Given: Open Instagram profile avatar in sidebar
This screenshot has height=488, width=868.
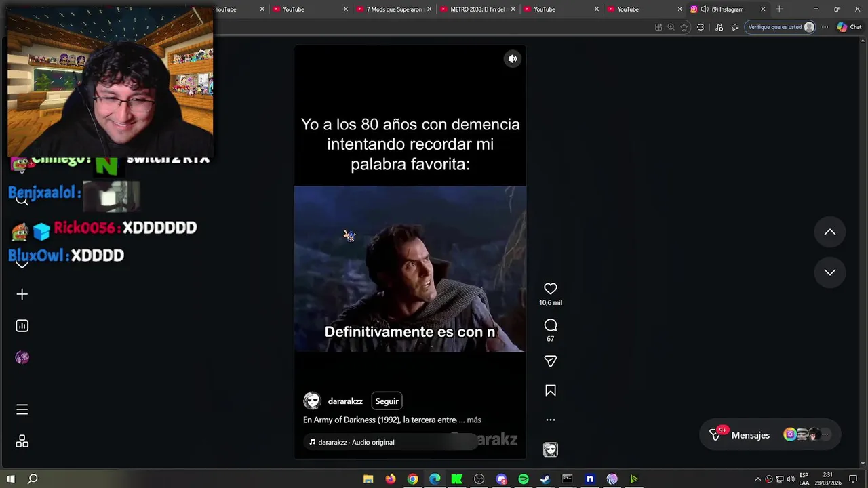Looking at the screenshot, I should pos(22,357).
